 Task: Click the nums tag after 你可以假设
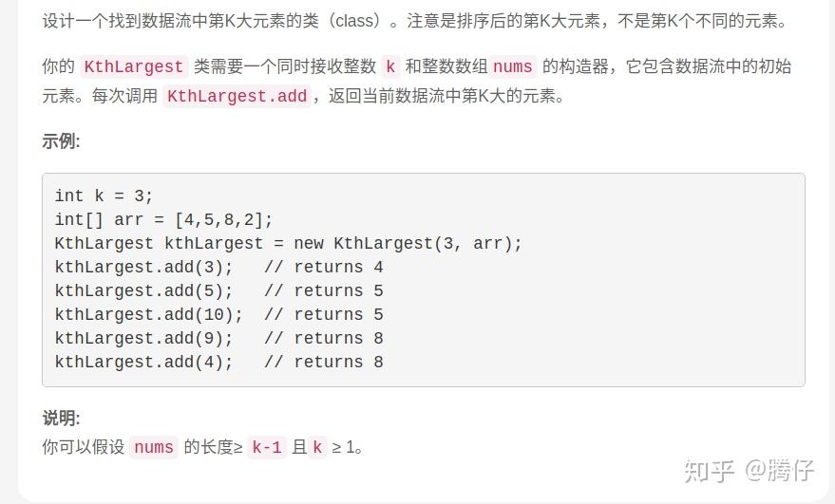coord(153,447)
